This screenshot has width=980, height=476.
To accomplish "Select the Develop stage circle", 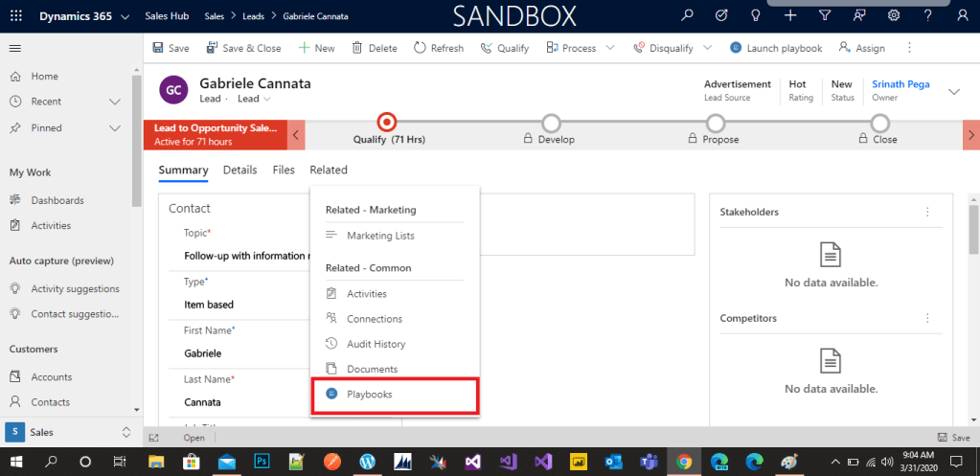I will [x=551, y=123].
